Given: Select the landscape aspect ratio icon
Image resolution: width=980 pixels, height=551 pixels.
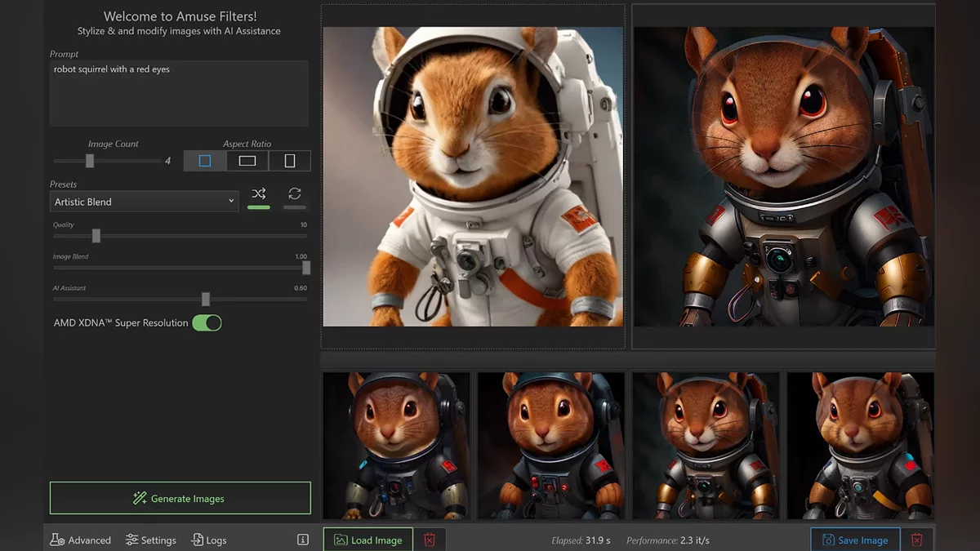Looking at the screenshot, I should (247, 161).
